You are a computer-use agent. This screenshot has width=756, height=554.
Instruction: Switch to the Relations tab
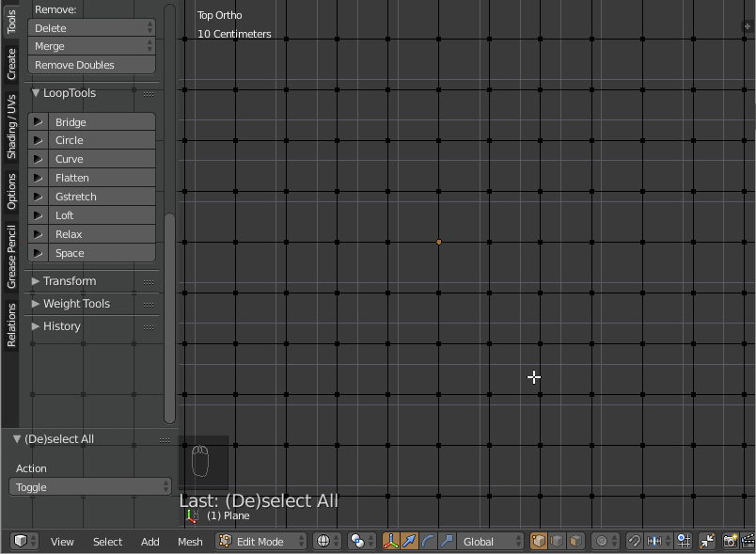coord(10,325)
